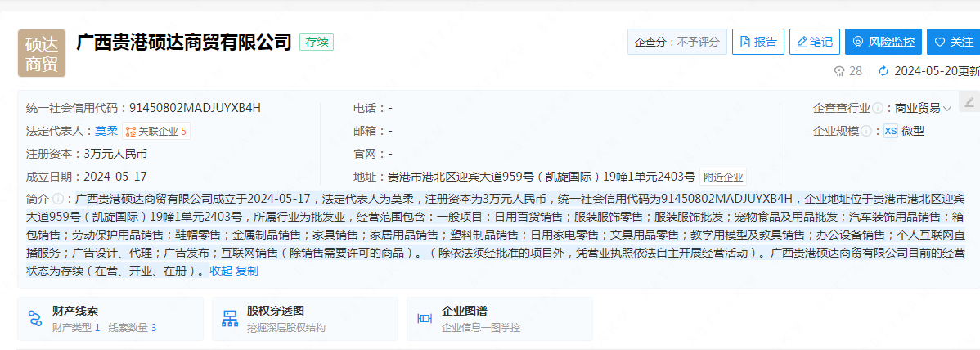Open the 报告 report button
The width and height of the screenshot is (980, 350).
click(x=758, y=42)
